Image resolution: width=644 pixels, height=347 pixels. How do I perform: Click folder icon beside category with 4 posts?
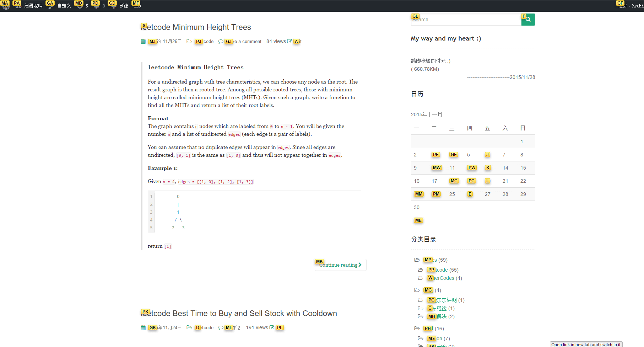click(417, 290)
